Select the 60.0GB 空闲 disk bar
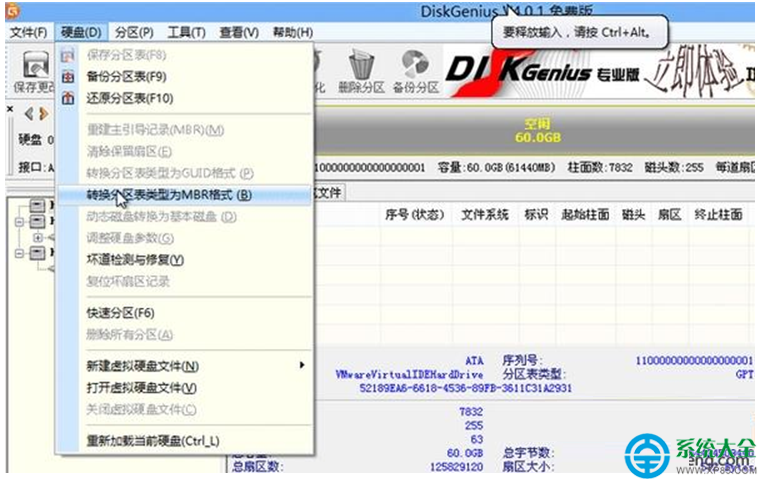 click(534, 131)
